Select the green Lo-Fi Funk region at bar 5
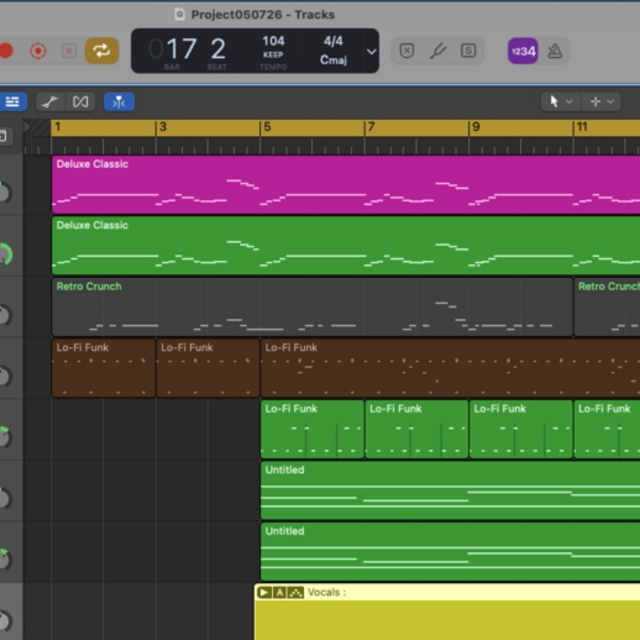 (x=312, y=429)
